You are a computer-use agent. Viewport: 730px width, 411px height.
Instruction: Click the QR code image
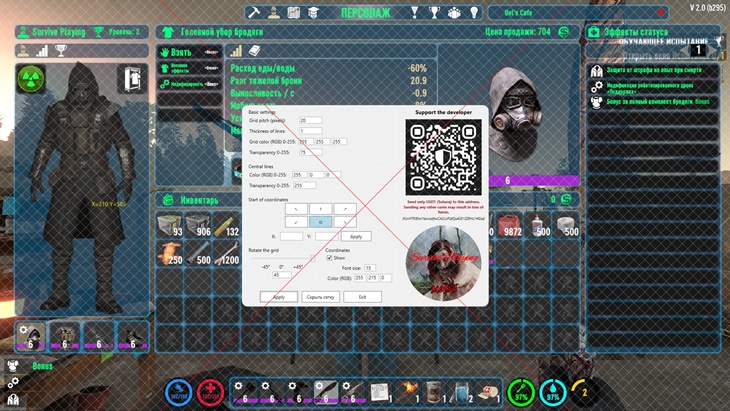[x=444, y=157]
